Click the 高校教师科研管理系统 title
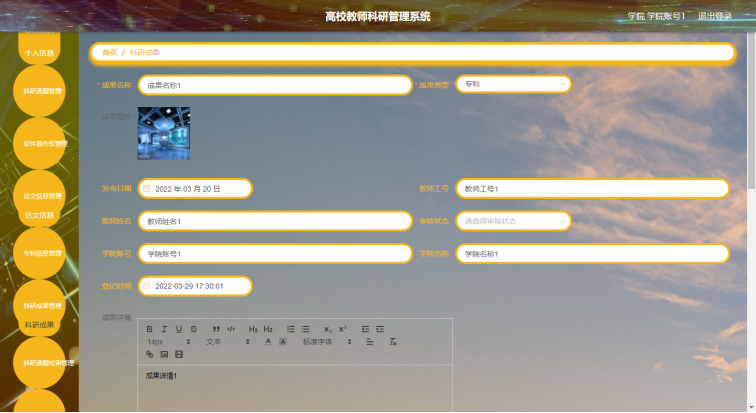 point(378,16)
